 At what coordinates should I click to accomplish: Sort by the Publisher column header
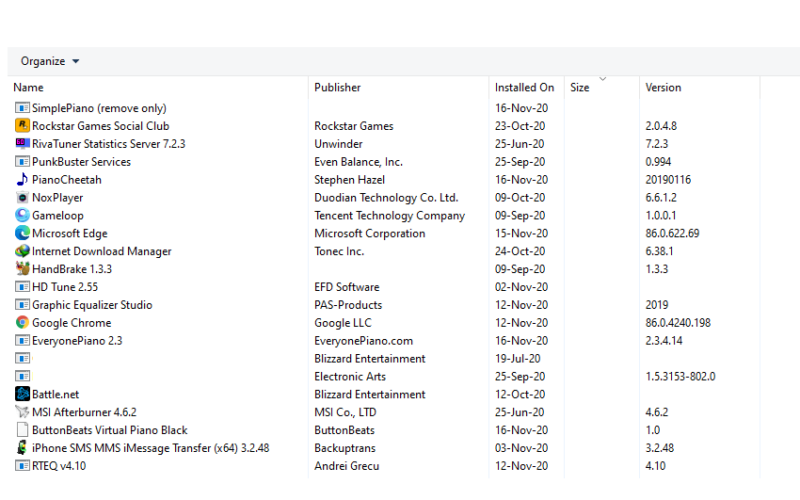(337, 87)
